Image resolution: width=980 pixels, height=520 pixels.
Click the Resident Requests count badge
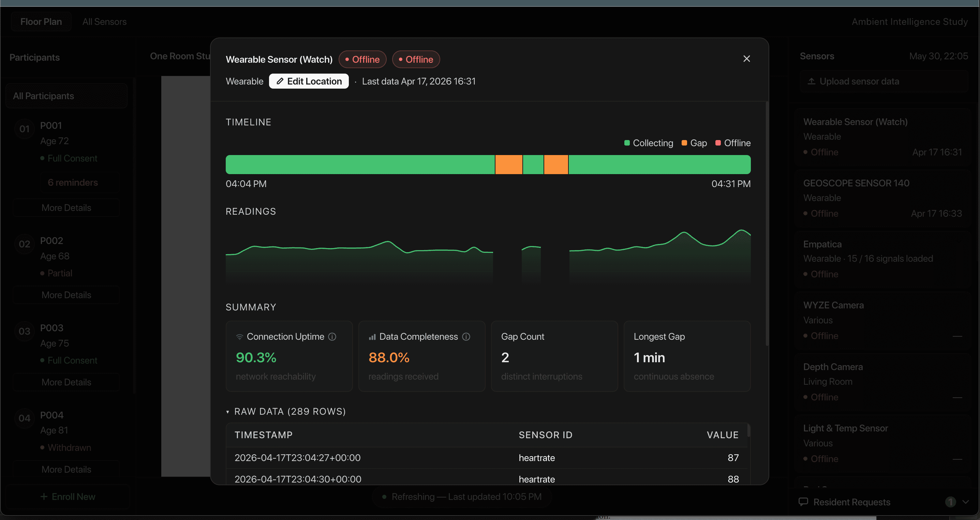coord(950,502)
